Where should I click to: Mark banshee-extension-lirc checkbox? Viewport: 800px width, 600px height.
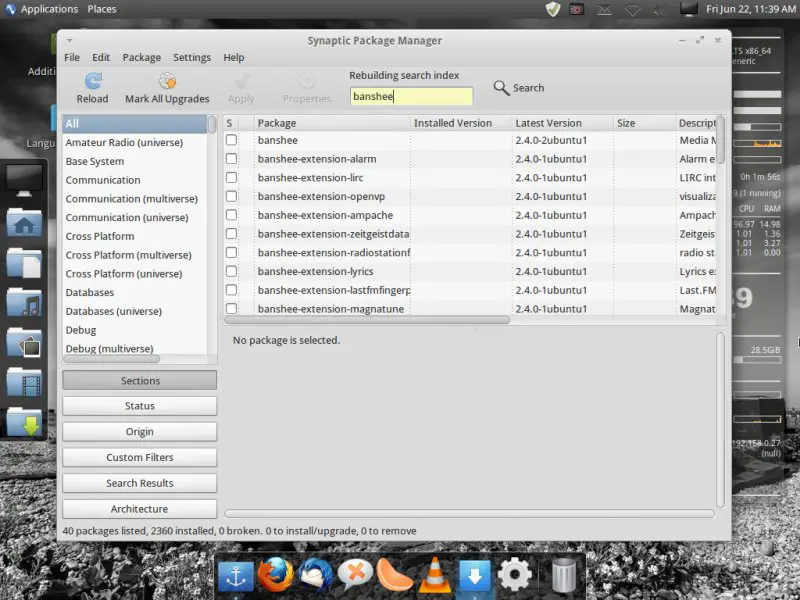[x=232, y=178]
